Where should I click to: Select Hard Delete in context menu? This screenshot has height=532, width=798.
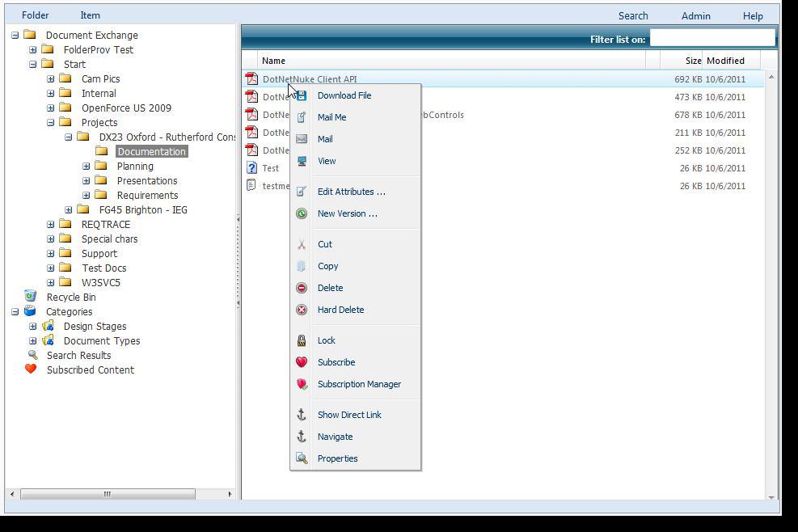coord(340,310)
